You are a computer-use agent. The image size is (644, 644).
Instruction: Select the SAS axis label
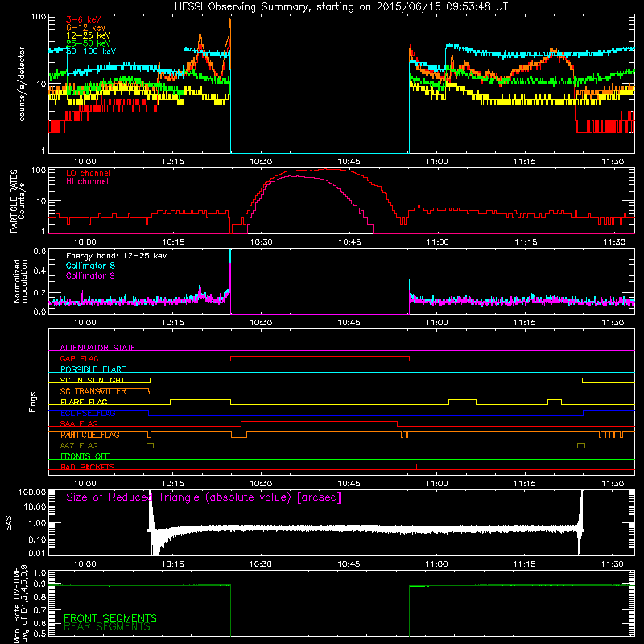click(9, 523)
